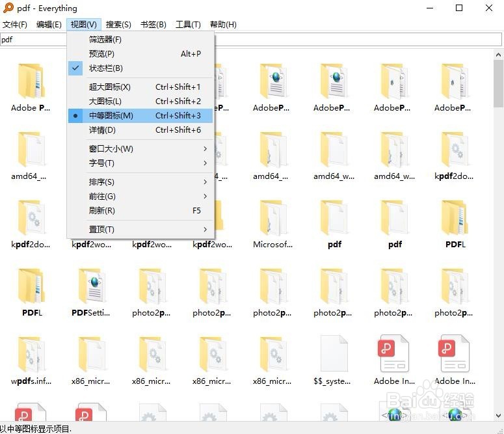The width and height of the screenshot is (504, 434).
Task: Enable the 筛选器(F) filter bar option
Action: (140, 40)
